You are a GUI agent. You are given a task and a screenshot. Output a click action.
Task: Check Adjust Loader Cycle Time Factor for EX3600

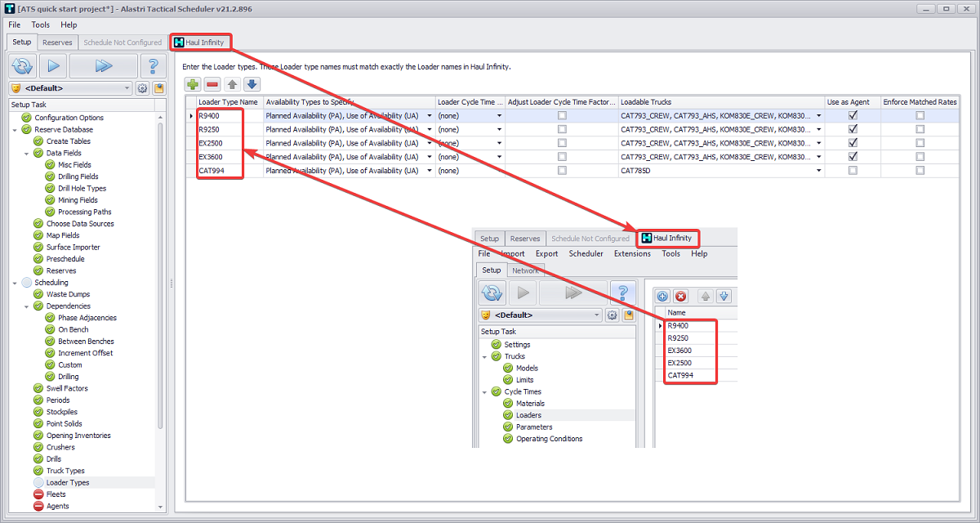pos(561,157)
